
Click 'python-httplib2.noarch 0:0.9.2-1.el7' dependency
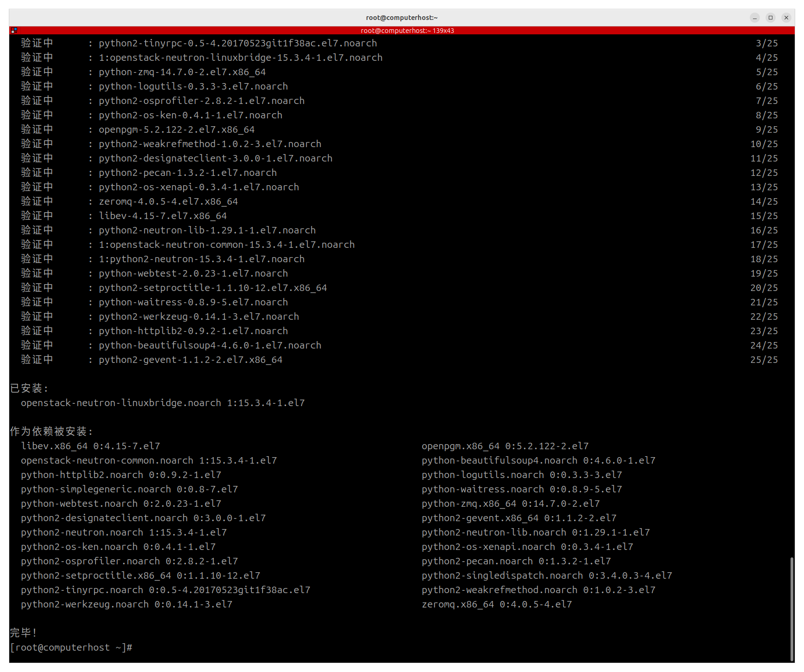click(x=121, y=475)
